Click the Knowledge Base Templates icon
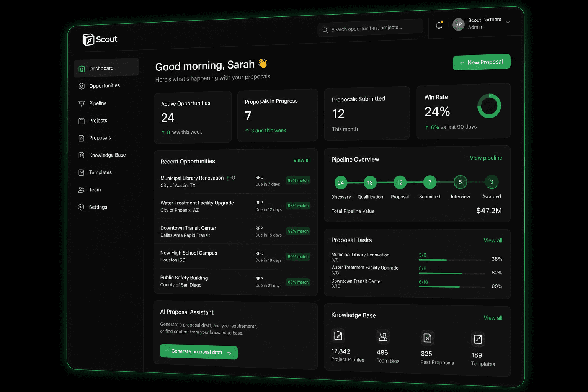Viewport: 588px width, 392px height. point(478,339)
